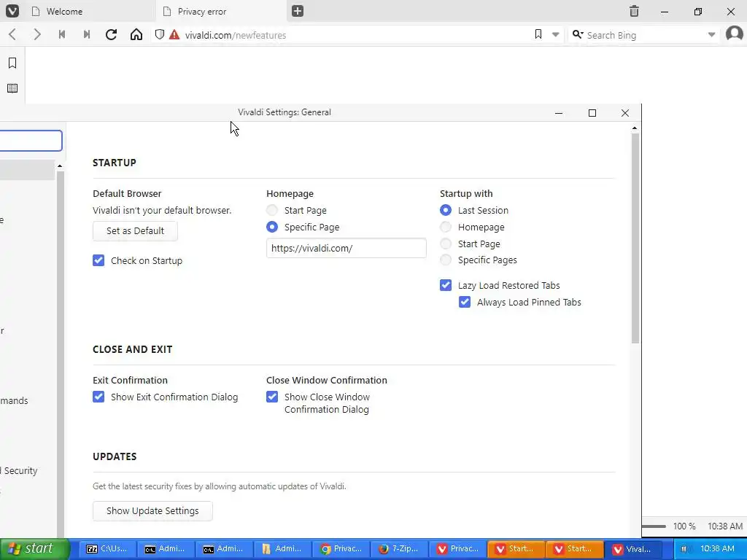
Task: Open the Firefox 7-Zip... taskbar item
Action: click(x=400, y=548)
